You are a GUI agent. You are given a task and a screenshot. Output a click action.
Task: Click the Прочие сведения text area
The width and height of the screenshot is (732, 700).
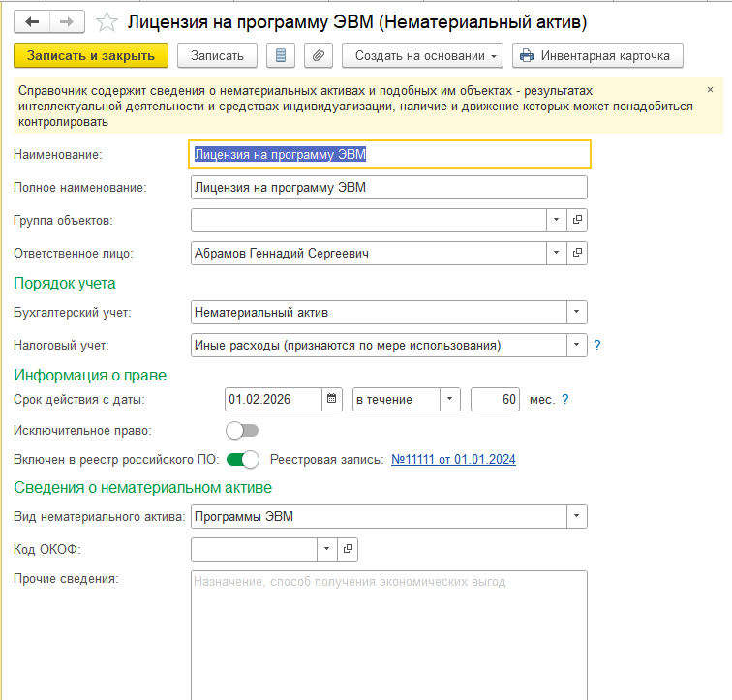pyautogui.click(x=389, y=635)
